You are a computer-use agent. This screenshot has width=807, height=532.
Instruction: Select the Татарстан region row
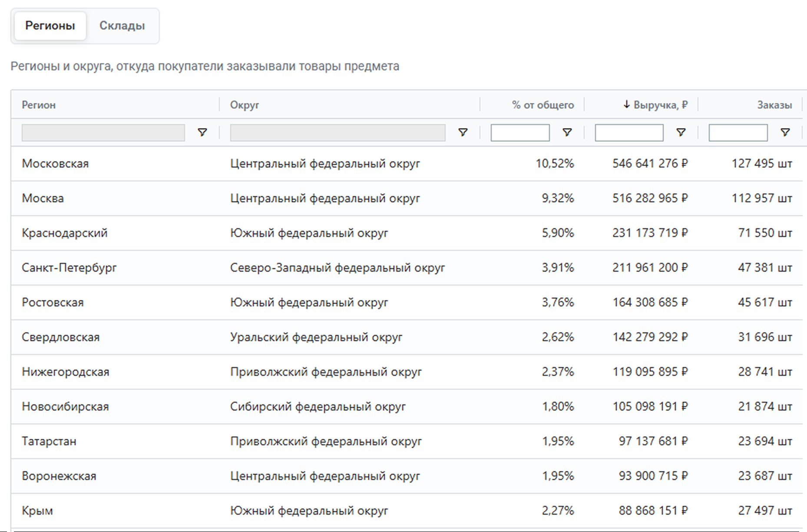coord(49,441)
